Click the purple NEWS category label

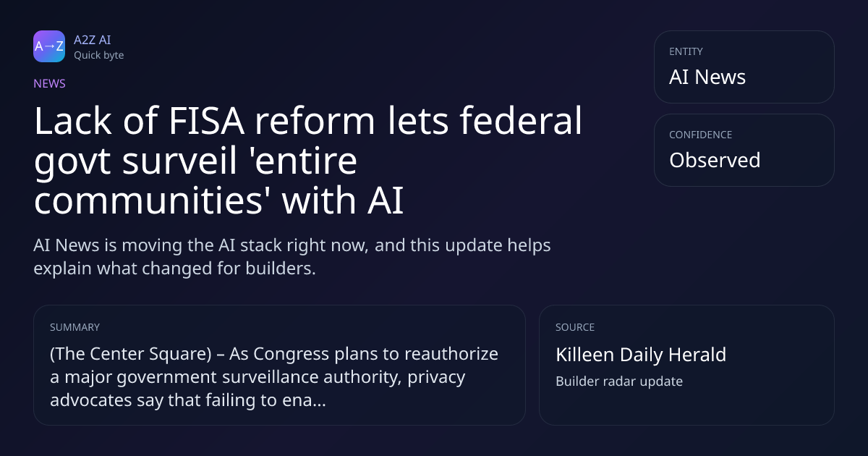pos(49,83)
